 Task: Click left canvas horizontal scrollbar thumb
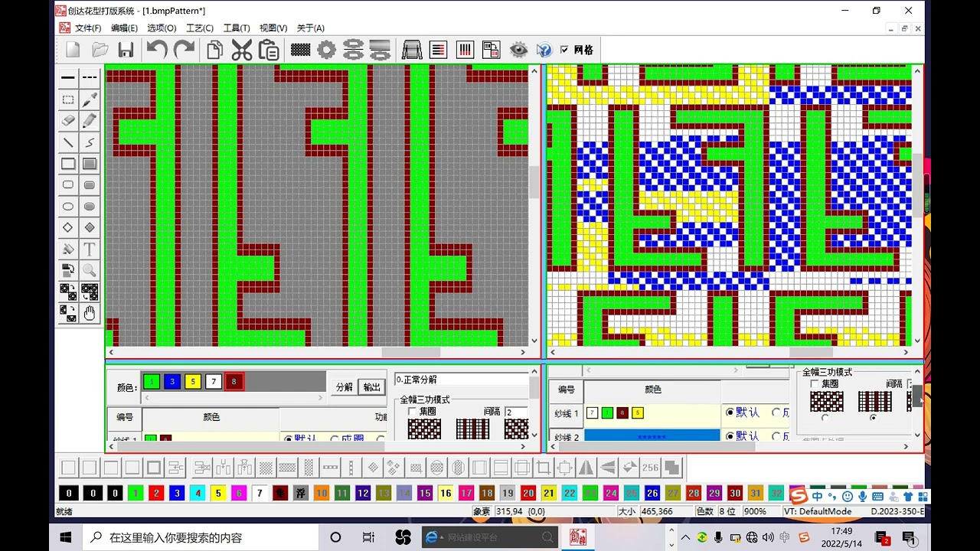(411, 353)
